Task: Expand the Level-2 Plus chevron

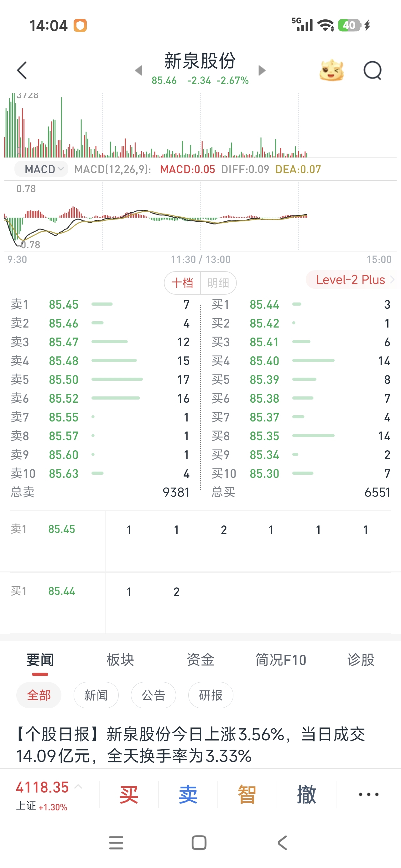Action: 392,280
